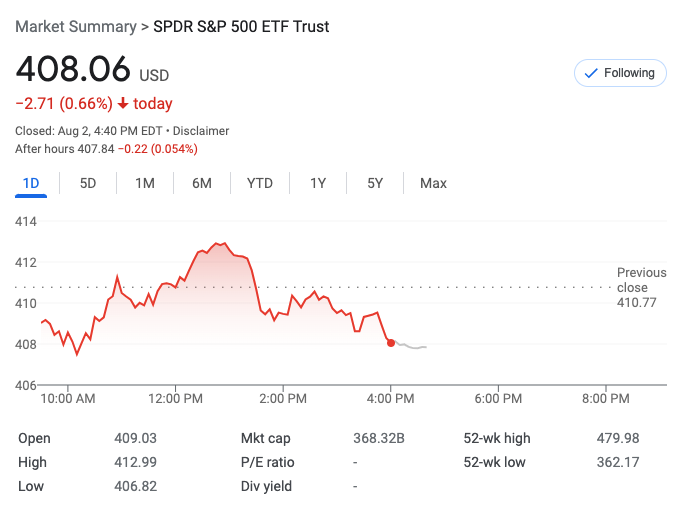Switch to the 1M range tab
689x505 pixels.
point(145,183)
